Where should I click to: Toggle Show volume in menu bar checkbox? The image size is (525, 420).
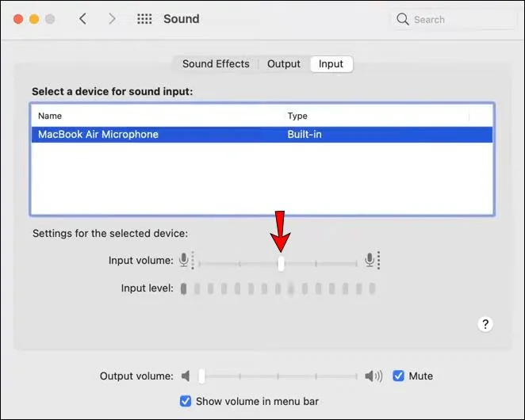pyautogui.click(x=186, y=401)
